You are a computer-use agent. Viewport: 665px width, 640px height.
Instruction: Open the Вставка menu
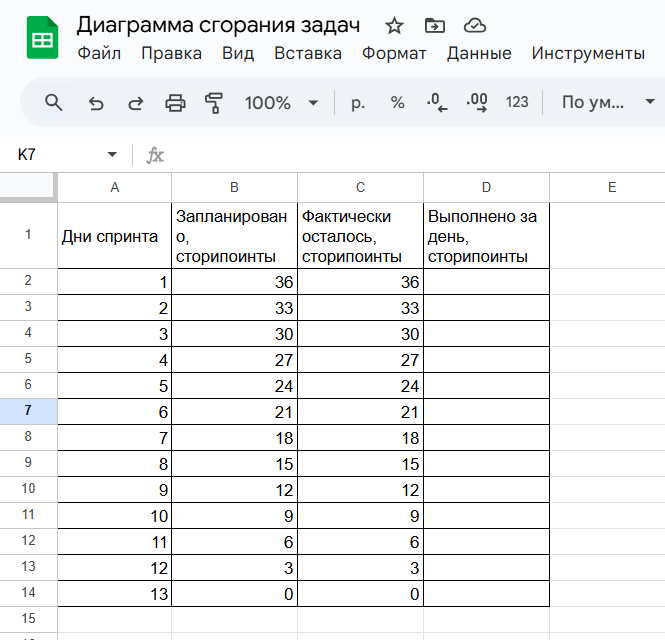308,53
